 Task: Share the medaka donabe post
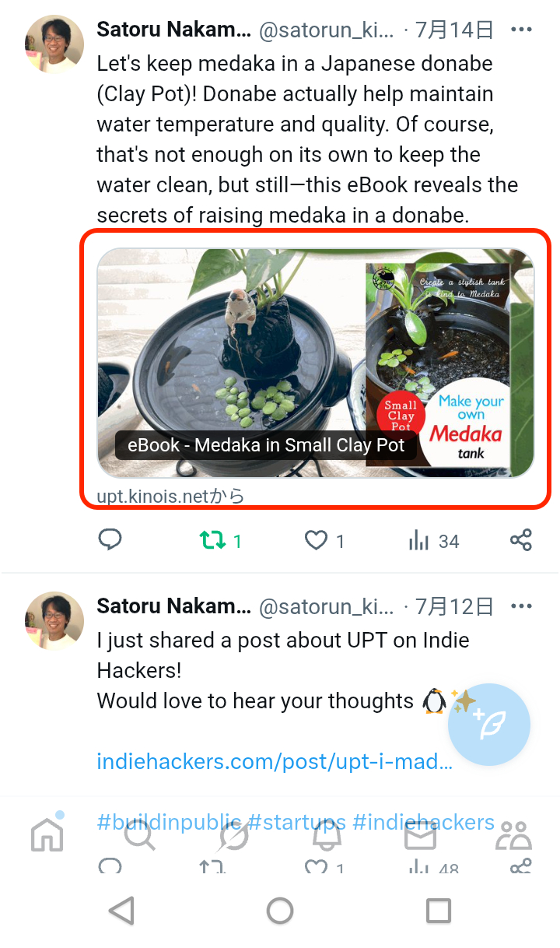[520, 540]
